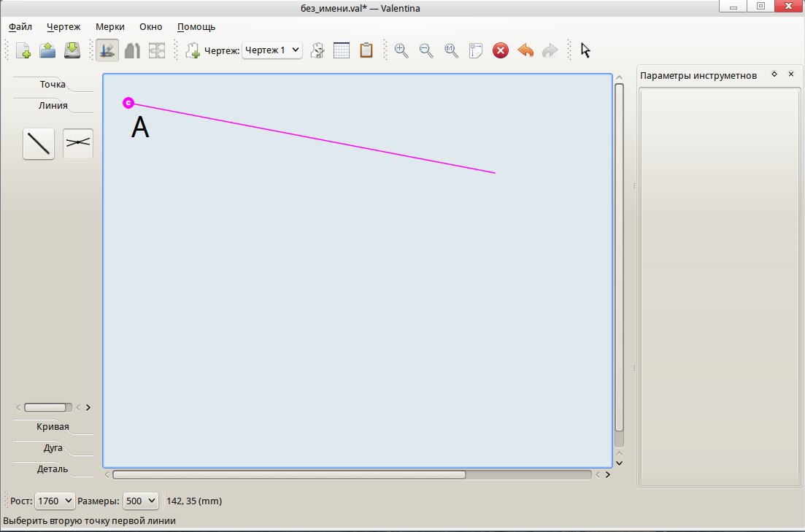Click the horizontal canvas scrollbar thumb

click(x=289, y=474)
